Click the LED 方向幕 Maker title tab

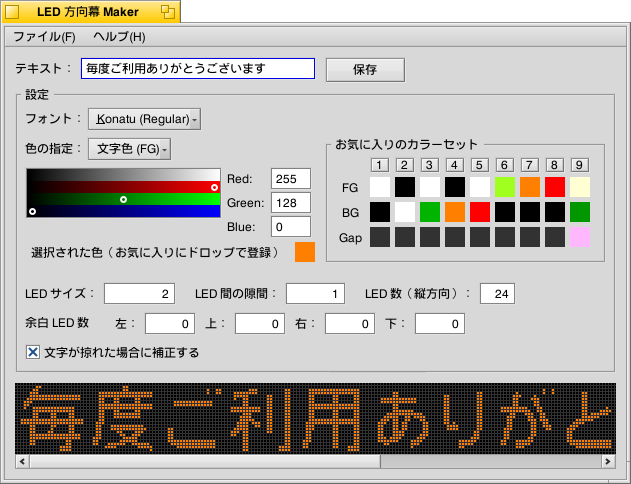click(x=88, y=12)
